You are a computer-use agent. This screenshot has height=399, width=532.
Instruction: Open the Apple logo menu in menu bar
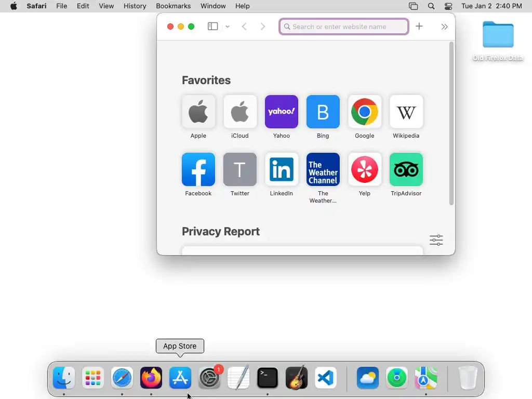[x=14, y=6]
